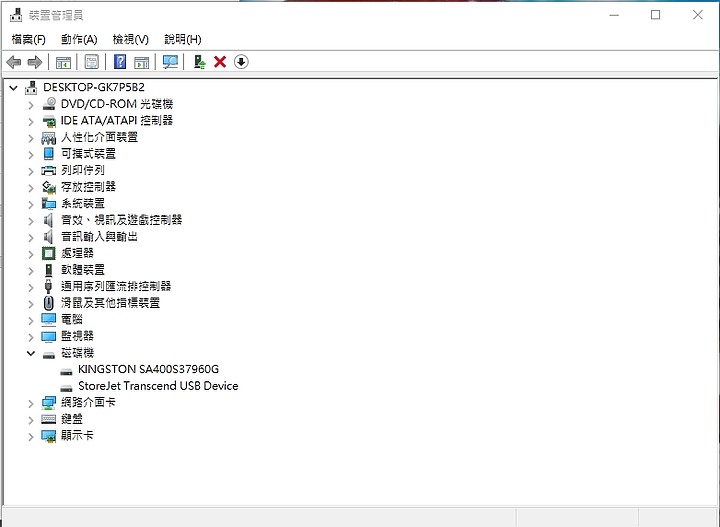
Task: Click the 處理器 processor chip icon
Action: (x=49, y=253)
